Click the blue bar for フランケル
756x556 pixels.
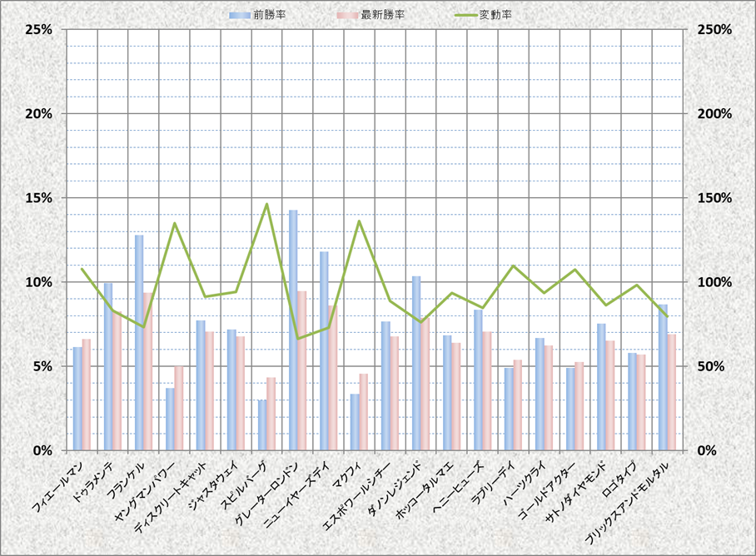point(139,342)
